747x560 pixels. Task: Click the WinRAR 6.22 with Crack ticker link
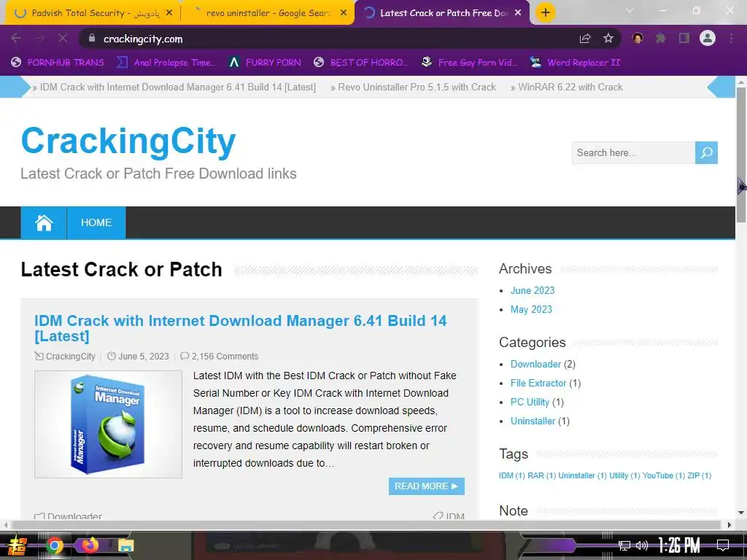tap(570, 87)
